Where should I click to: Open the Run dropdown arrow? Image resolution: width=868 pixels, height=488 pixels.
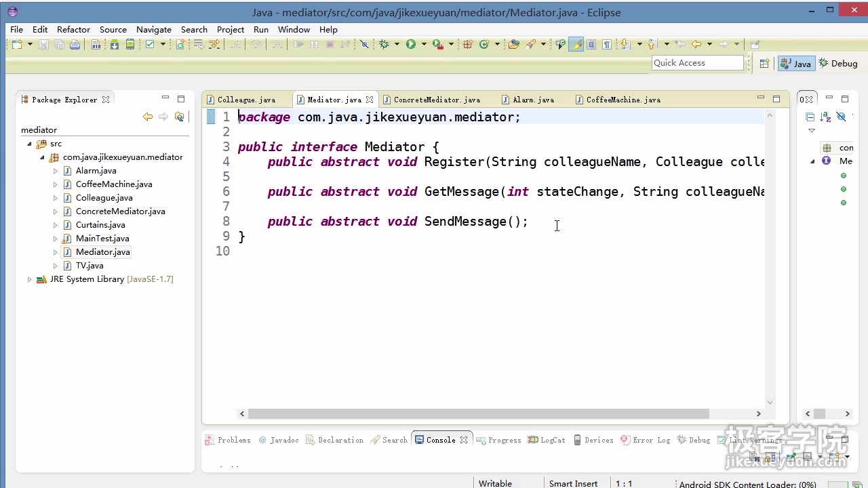pyautogui.click(x=424, y=44)
